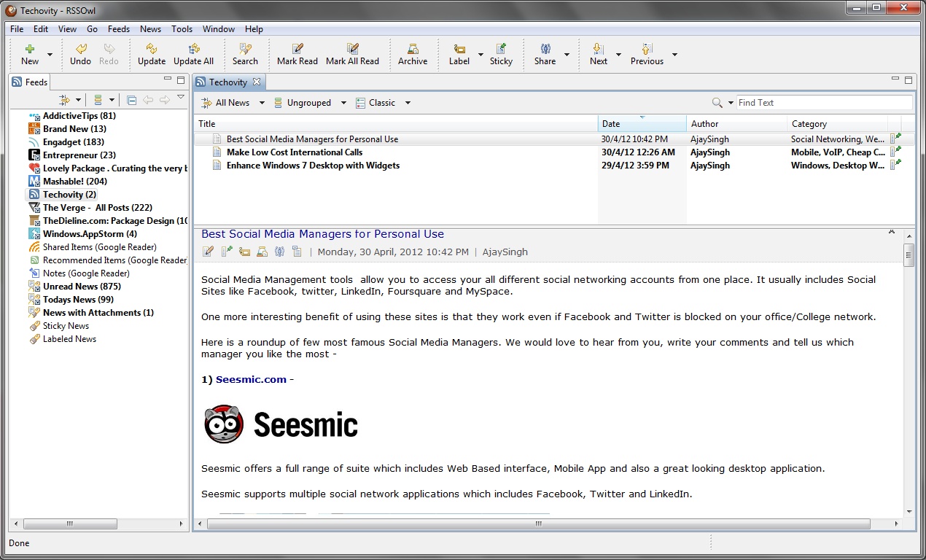The height and width of the screenshot is (560, 926).
Task: Select the Windows.AppStorm (4) feed
Action: (x=82, y=234)
